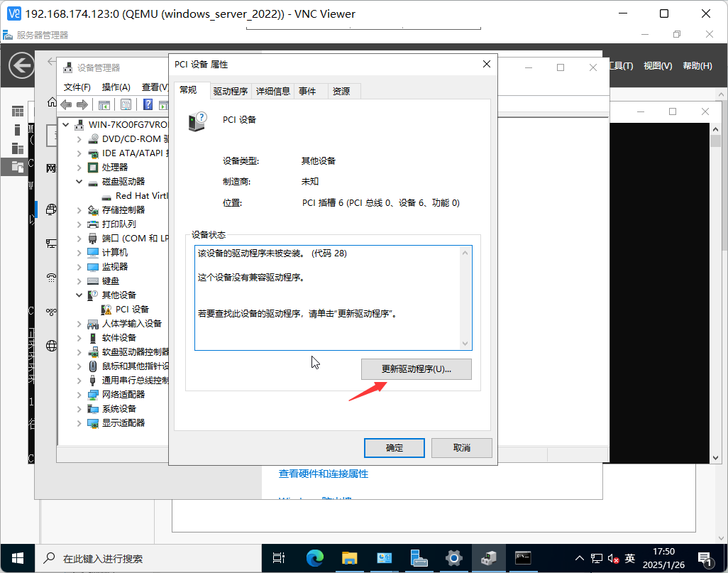The image size is (728, 573).
Task: Open the 查看硬件和连接属性 link
Action: click(x=323, y=474)
